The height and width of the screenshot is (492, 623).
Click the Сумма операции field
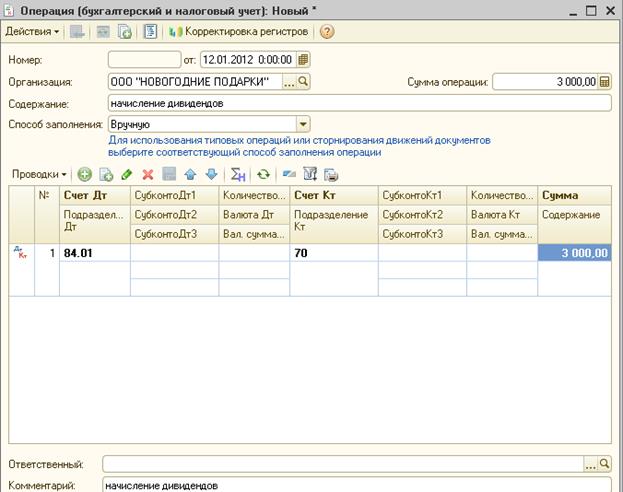pos(545,81)
